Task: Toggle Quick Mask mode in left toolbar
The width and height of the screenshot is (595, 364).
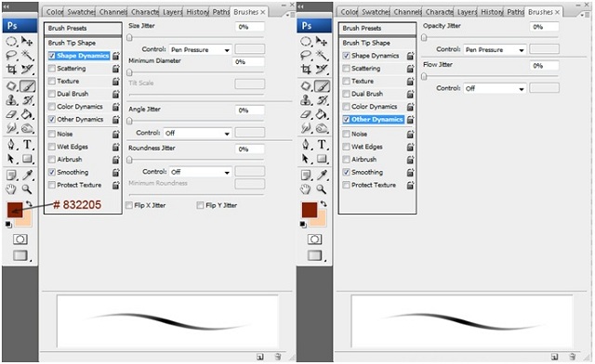Action: tap(20, 240)
